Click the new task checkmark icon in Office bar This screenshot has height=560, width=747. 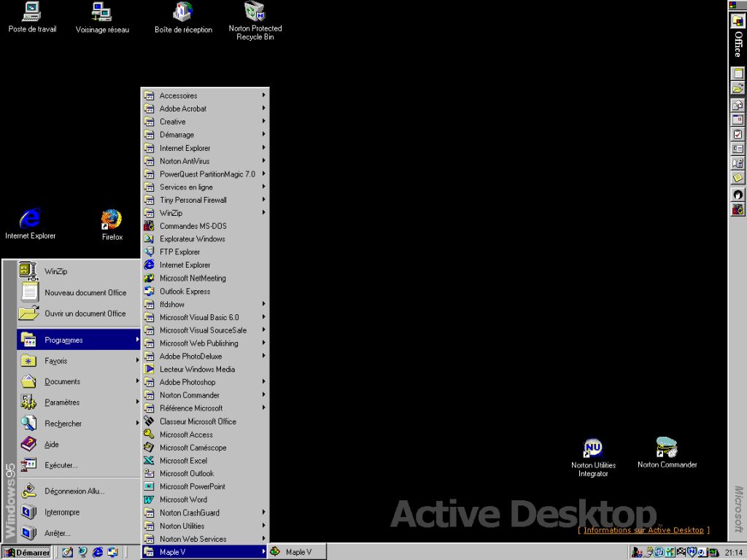tap(738, 134)
